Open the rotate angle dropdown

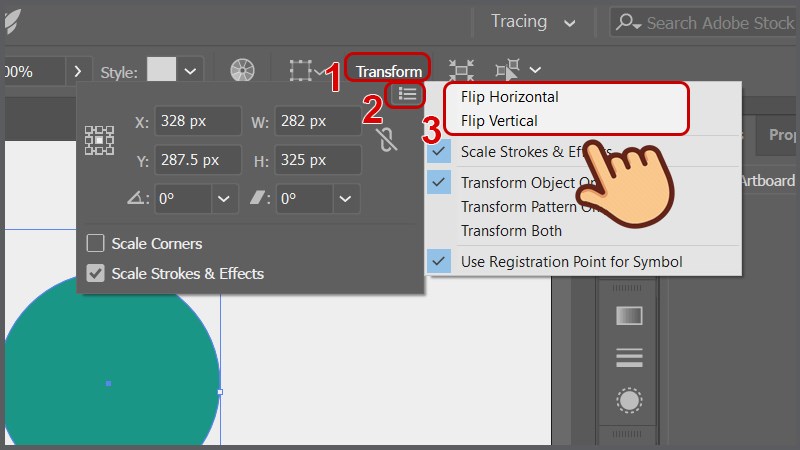[224, 198]
